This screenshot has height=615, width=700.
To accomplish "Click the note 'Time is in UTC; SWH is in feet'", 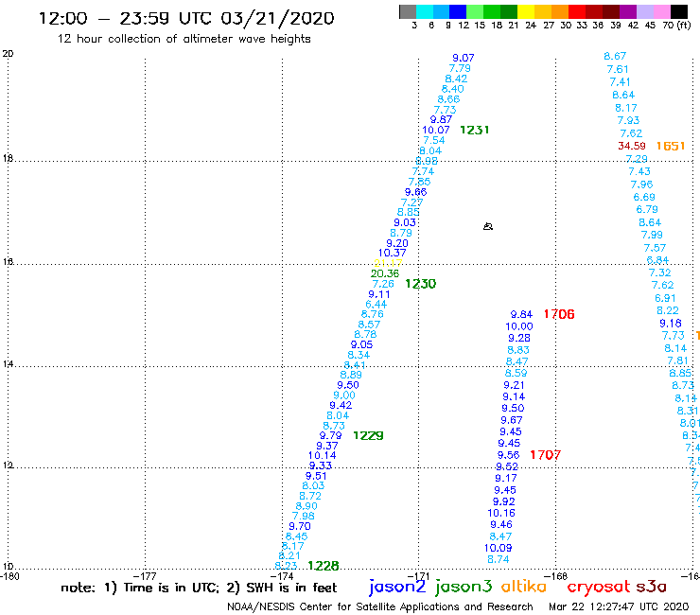I will point(199,588).
